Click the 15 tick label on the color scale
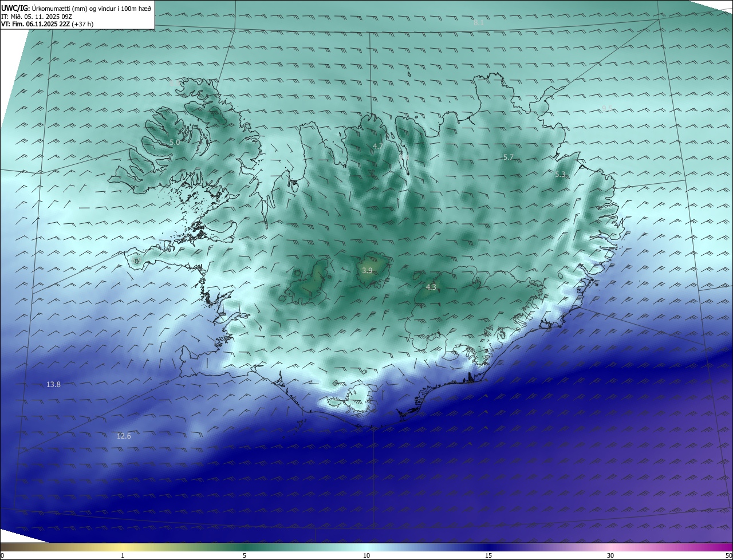This screenshot has height=560, width=733. (x=488, y=555)
